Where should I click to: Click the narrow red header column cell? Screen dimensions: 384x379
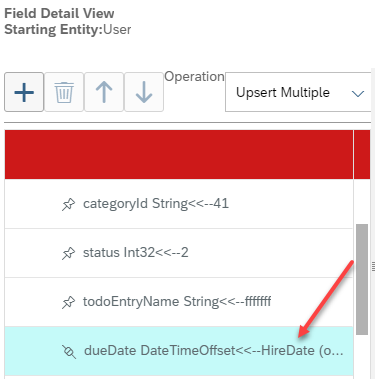click(362, 154)
